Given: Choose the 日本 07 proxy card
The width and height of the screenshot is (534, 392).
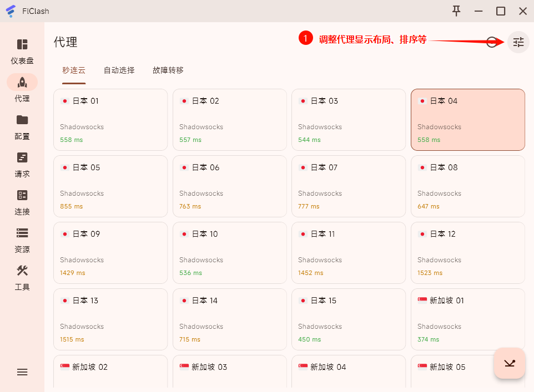Looking at the screenshot, I should tap(348, 186).
